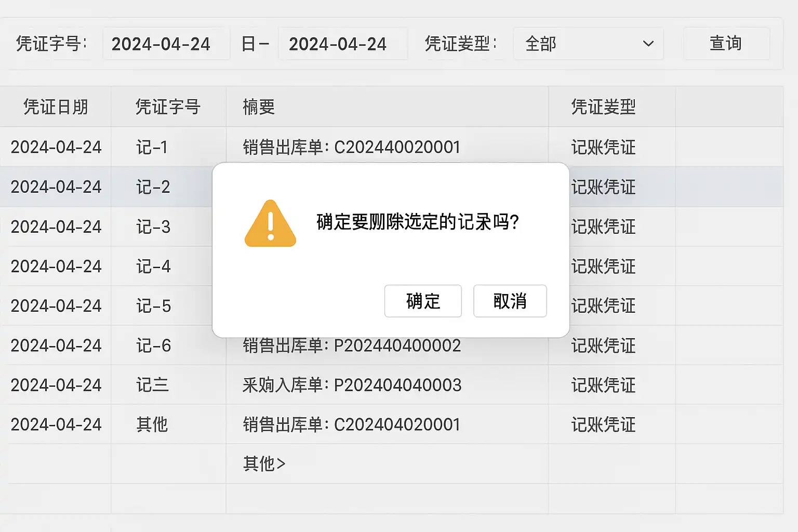Cancel the delete dialog with 取消
The width and height of the screenshot is (798, 532).
510,301
